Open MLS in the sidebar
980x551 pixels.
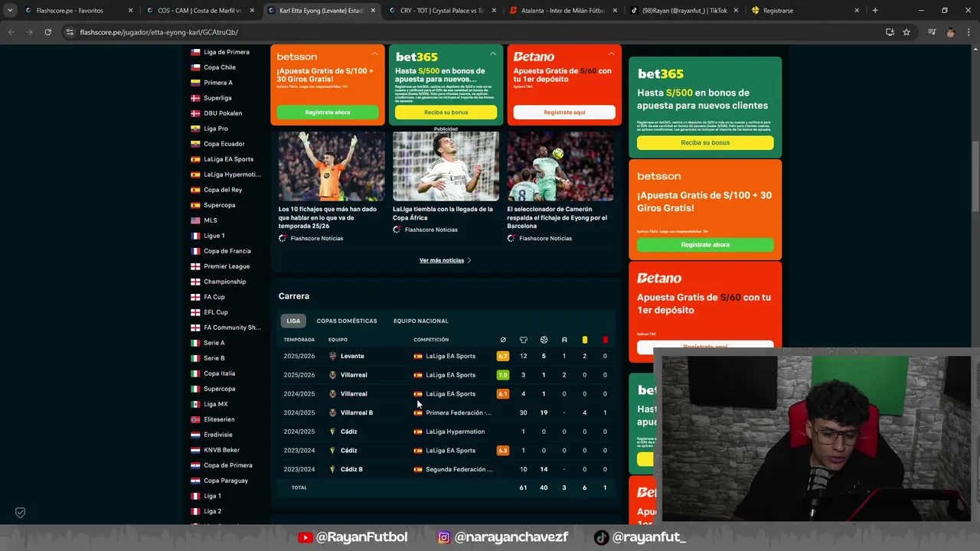coord(211,220)
